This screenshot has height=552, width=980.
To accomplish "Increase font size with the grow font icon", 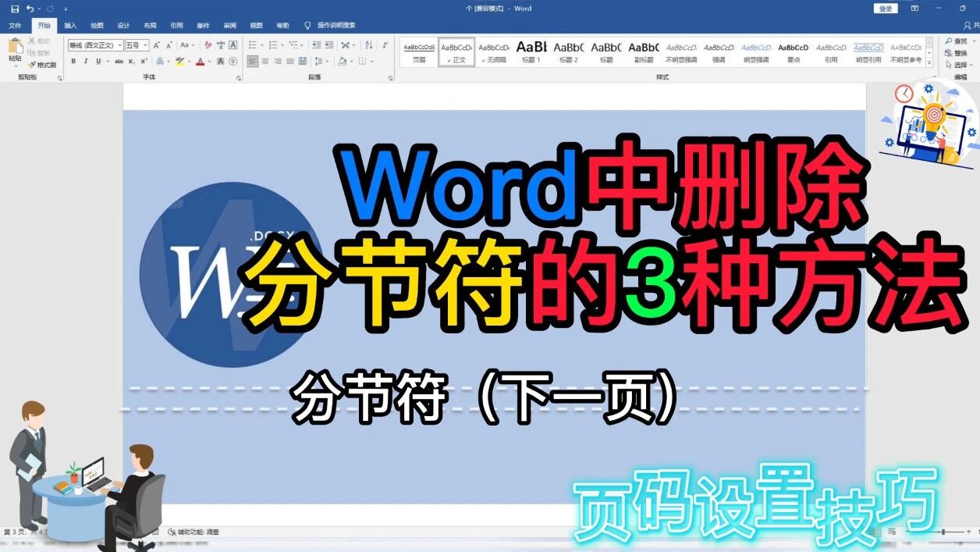I will coord(156,45).
